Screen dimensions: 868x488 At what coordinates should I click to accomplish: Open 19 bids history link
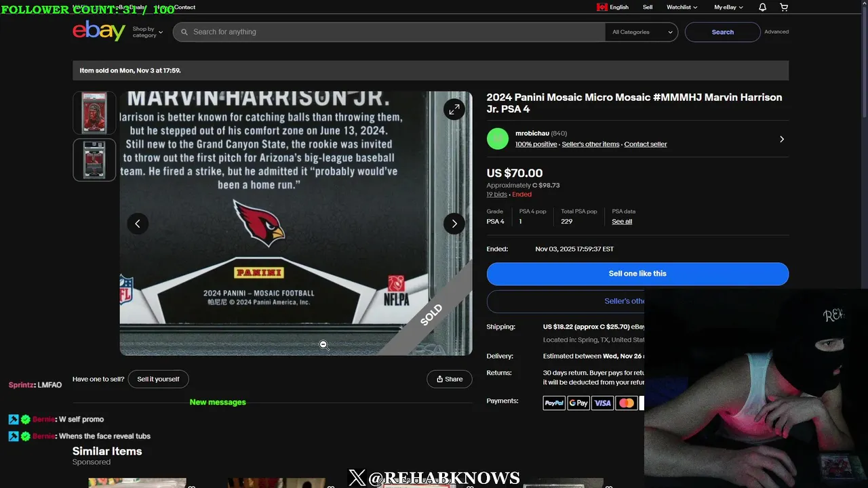(x=497, y=195)
